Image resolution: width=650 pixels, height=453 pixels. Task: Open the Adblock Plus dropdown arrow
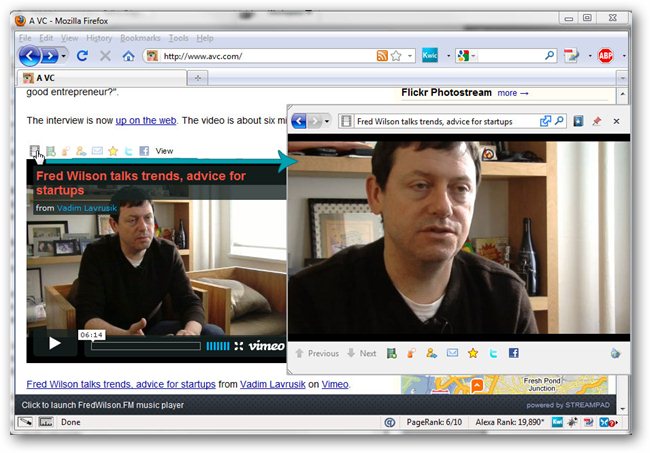point(624,56)
